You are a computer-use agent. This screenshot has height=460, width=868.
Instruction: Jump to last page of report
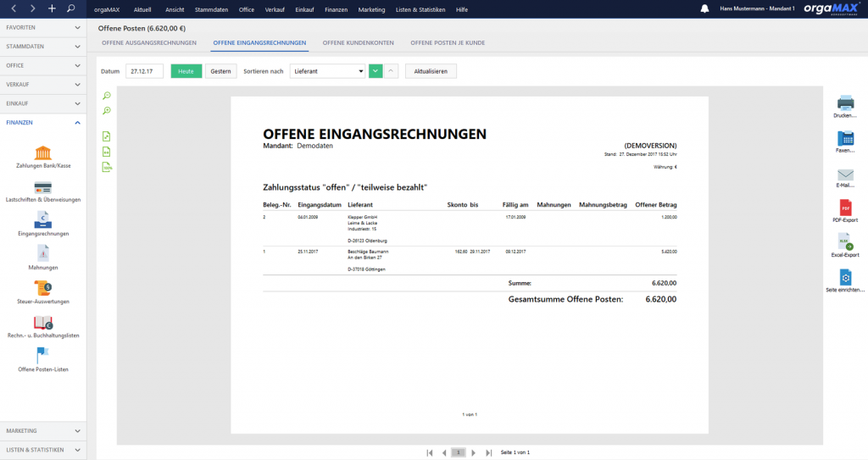(488, 453)
